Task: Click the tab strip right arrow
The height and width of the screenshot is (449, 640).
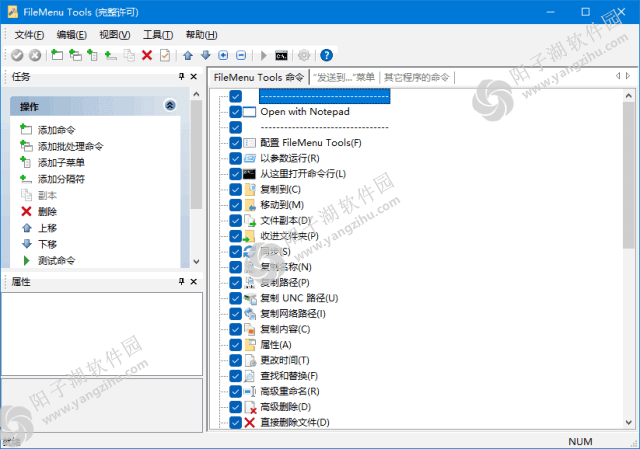Action: (628, 76)
